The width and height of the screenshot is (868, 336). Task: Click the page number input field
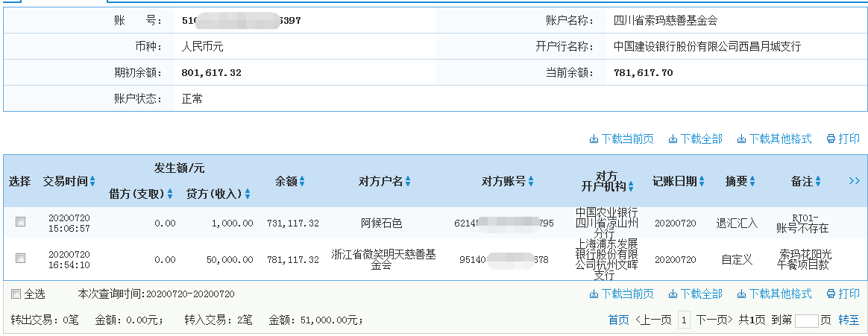(806, 320)
